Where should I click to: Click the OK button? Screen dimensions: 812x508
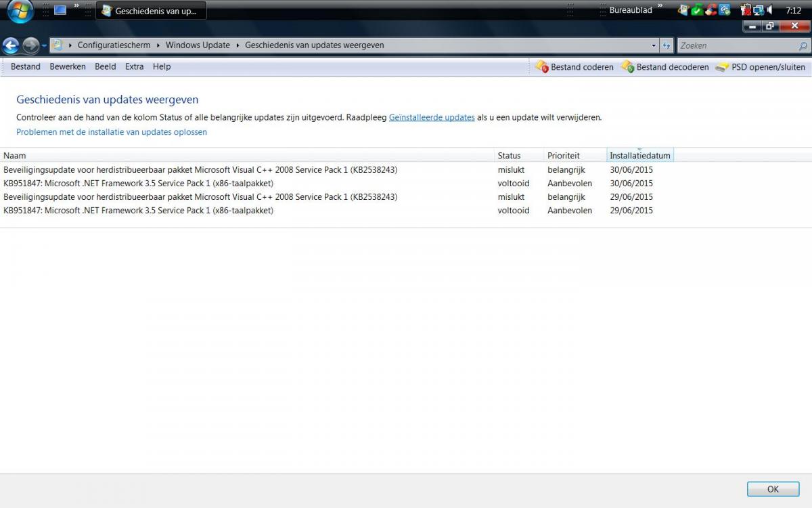(773, 489)
